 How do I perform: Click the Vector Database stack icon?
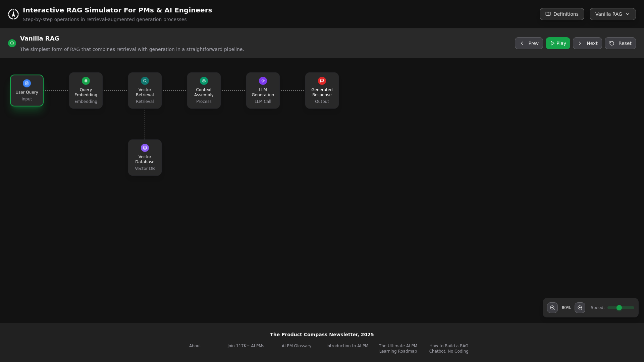145,148
